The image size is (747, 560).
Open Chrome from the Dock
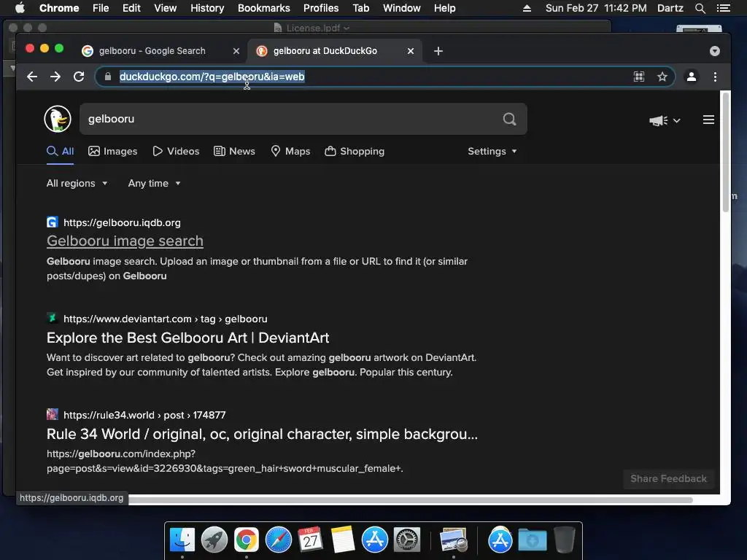[x=247, y=540]
